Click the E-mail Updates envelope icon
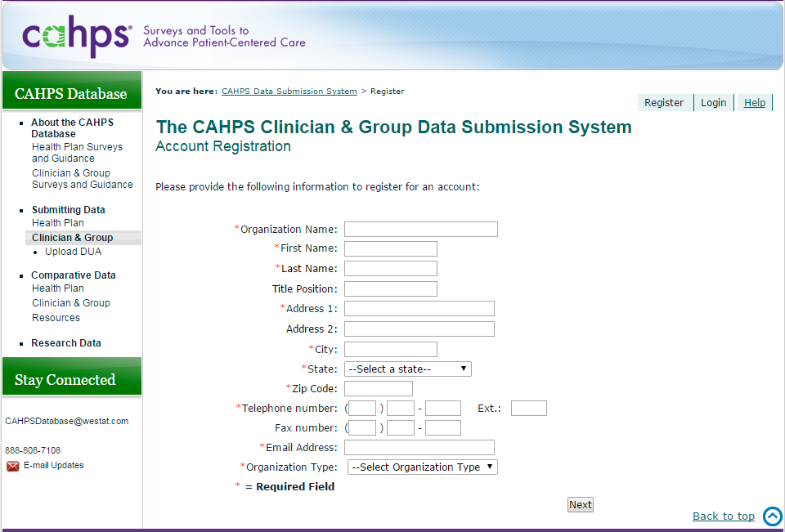The width and height of the screenshot is (785, 532). [x=13, y=466]
